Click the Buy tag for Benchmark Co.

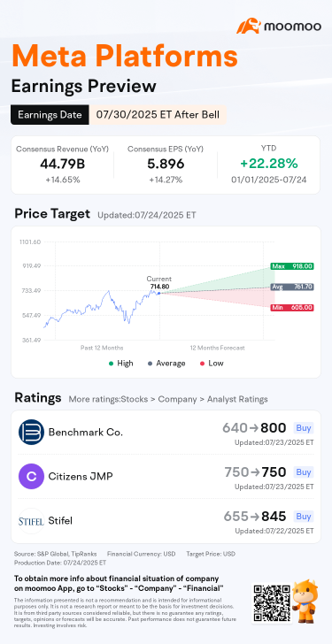(304, 428)
